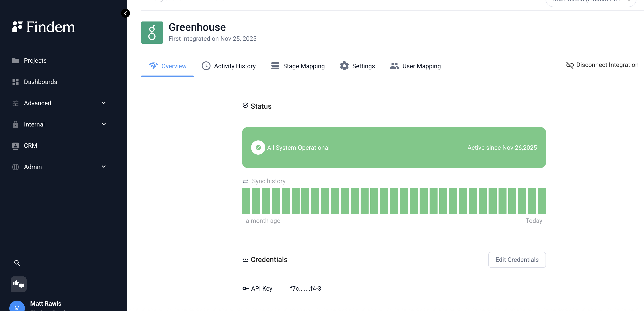Click the Projects folder icon

(x=16, y=61)
